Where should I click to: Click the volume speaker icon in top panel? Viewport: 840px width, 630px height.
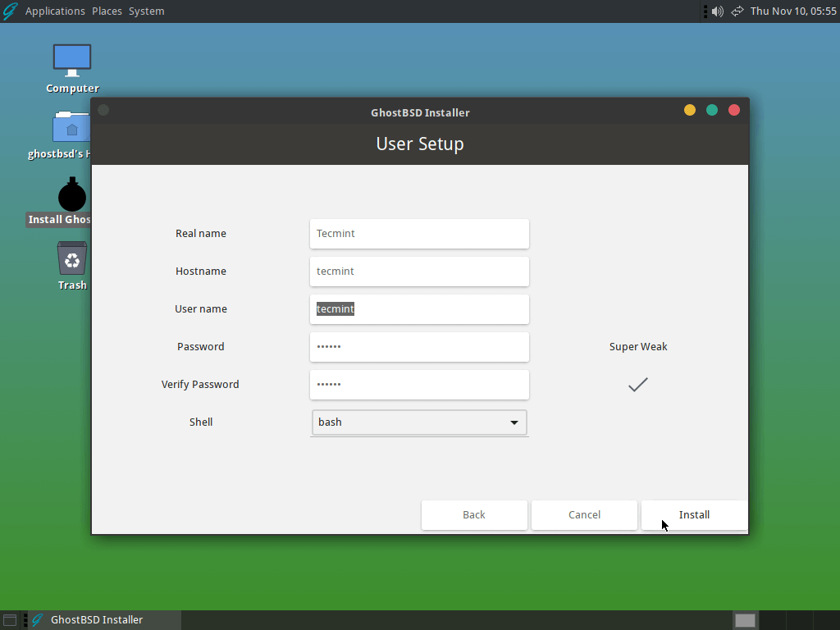[718, 11]
